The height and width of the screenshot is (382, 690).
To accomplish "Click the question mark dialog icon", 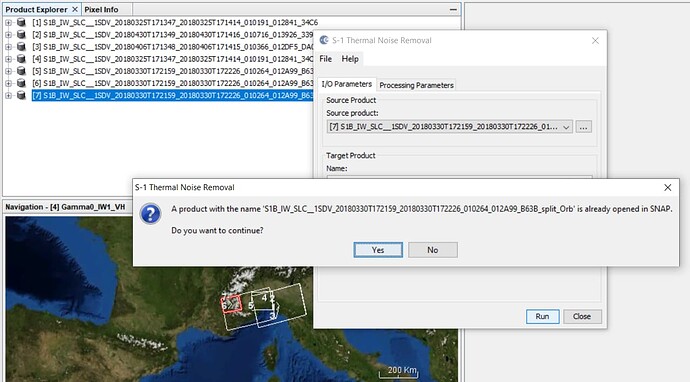I will (150, 214).
